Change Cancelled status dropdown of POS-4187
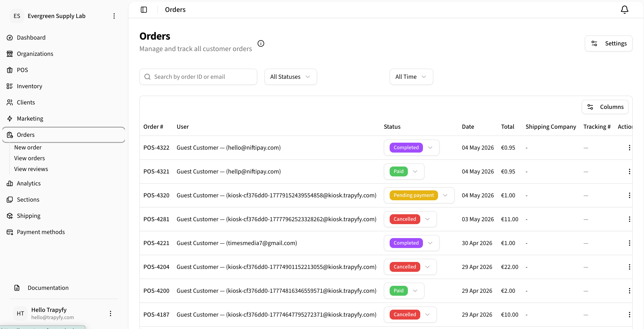This screenshot has height=329, width=644. (x=410, y=315)
